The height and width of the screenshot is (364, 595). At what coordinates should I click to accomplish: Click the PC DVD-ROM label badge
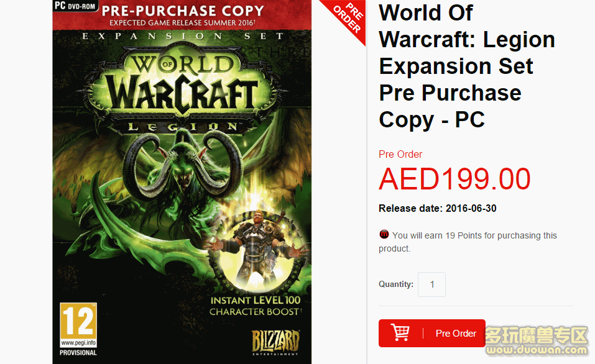point(75,6)
